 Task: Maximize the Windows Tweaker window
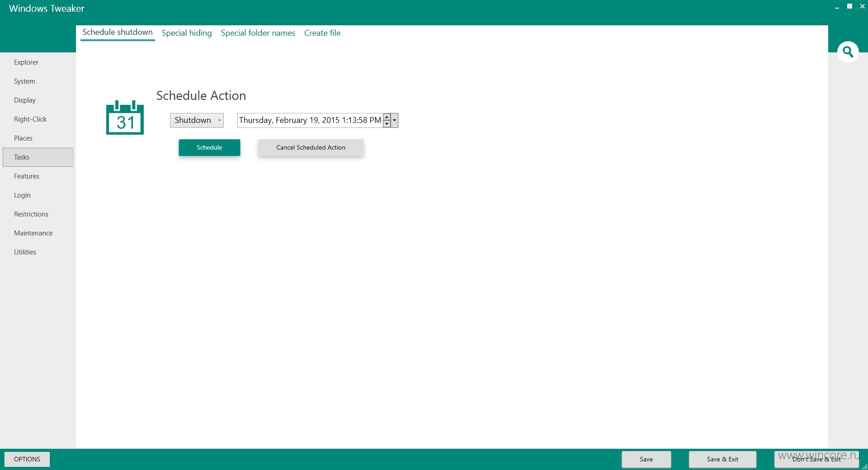[849, 6]
